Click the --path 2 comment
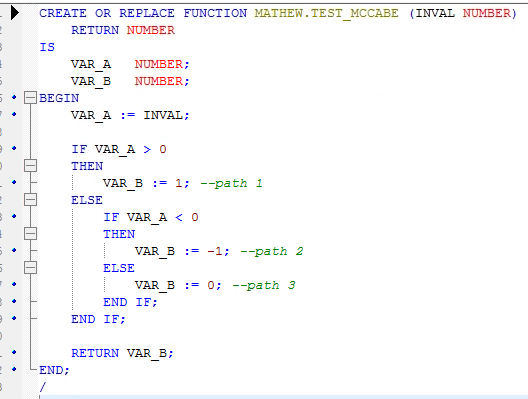 pyautogui.click(x=272, y=251)
